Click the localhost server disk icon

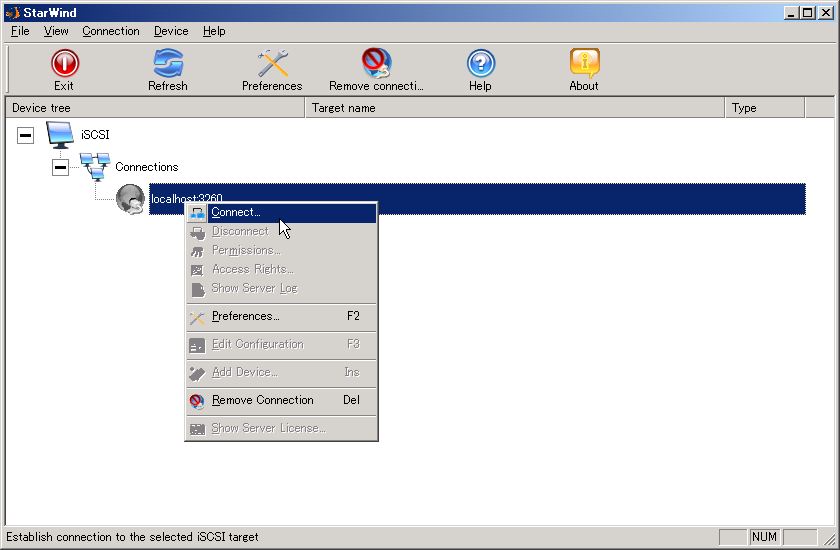[x=130, y=199]
